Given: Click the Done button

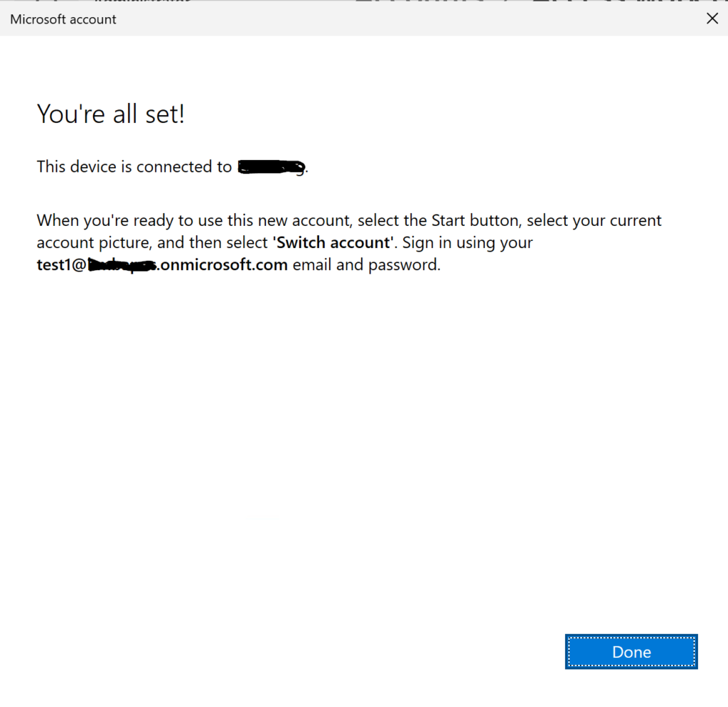Looking at the screenshot, I should click(631, 652).
